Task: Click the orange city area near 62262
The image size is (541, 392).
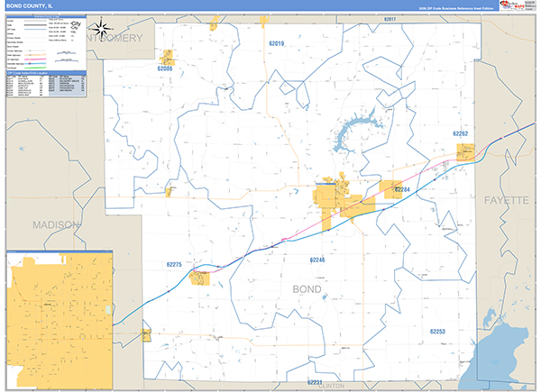Action: click(465, 152)
